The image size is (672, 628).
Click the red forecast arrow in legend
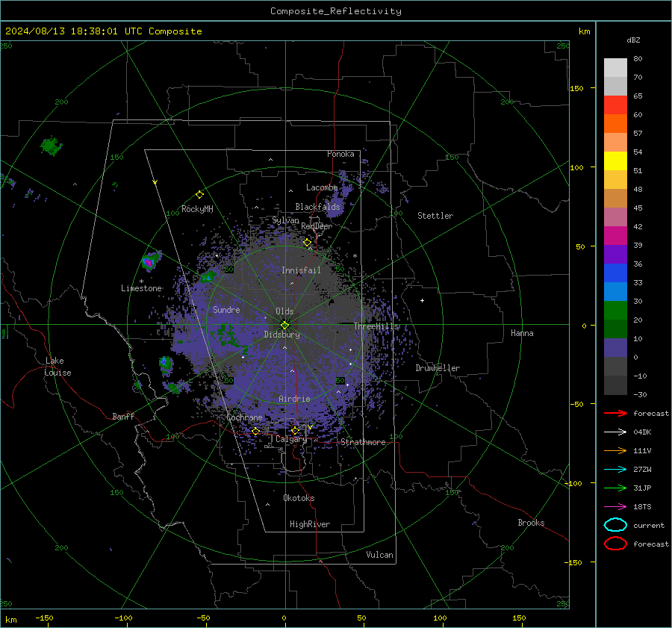point(615,413)
